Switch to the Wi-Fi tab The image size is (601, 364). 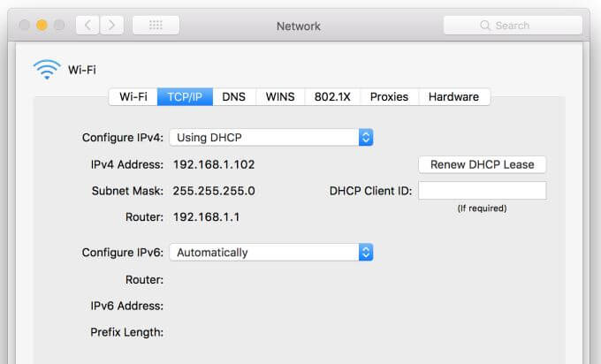133,96
